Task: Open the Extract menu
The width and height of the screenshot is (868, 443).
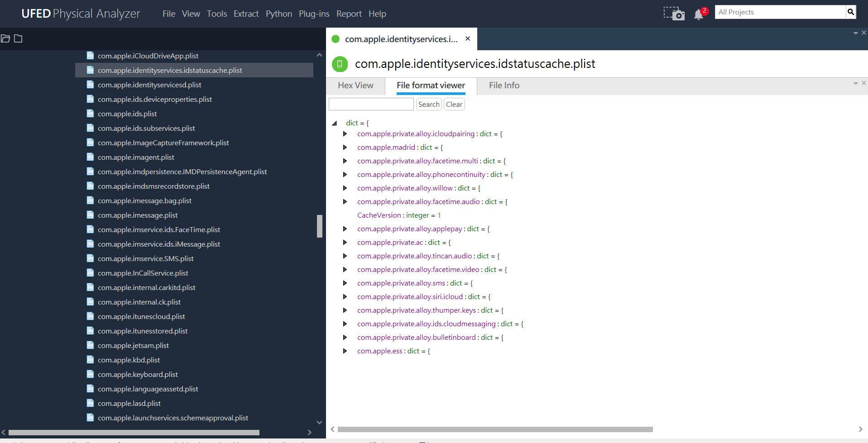Action: click(x=246, y=14)
